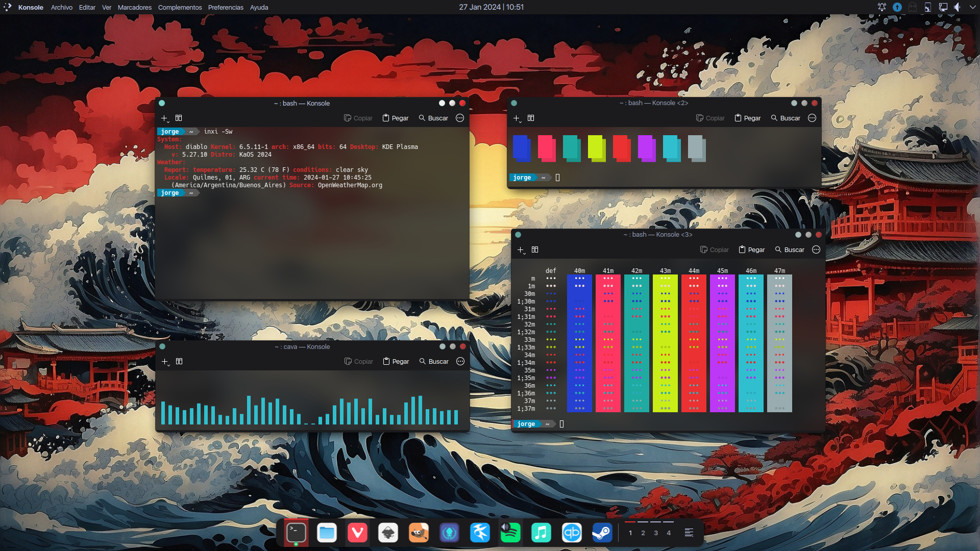Click 'inxi -Sw' command text in terminal
Screen dimensions: 980x551
(218, 132)
